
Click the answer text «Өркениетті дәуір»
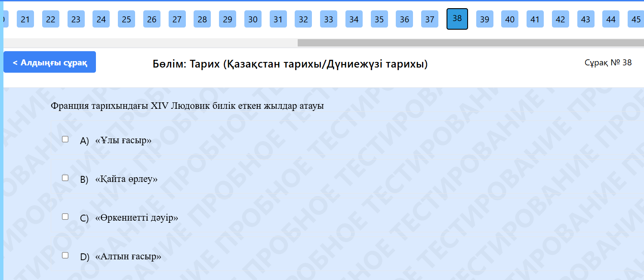(x=137, y=218)
